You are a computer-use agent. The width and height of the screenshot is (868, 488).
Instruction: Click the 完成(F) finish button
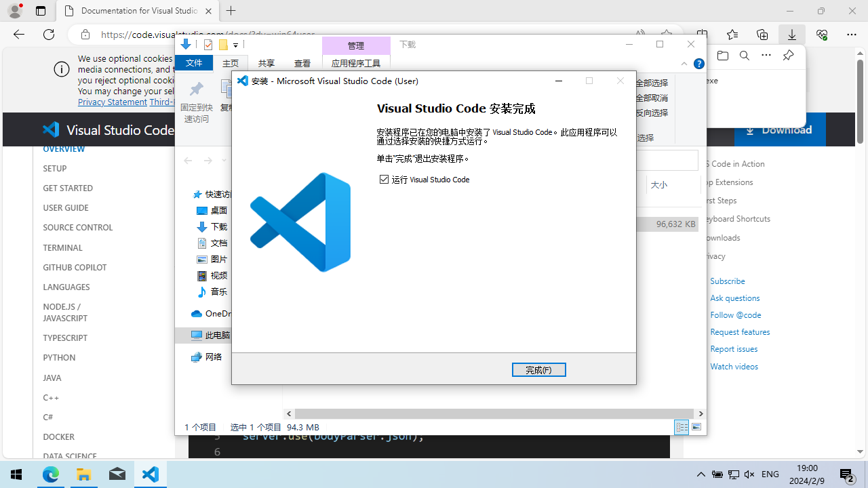coord(538,369)
